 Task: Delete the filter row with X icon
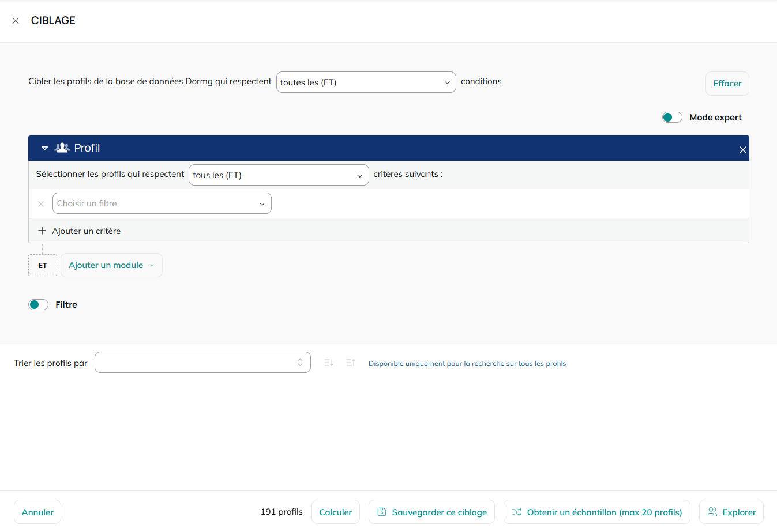point(41,204)
